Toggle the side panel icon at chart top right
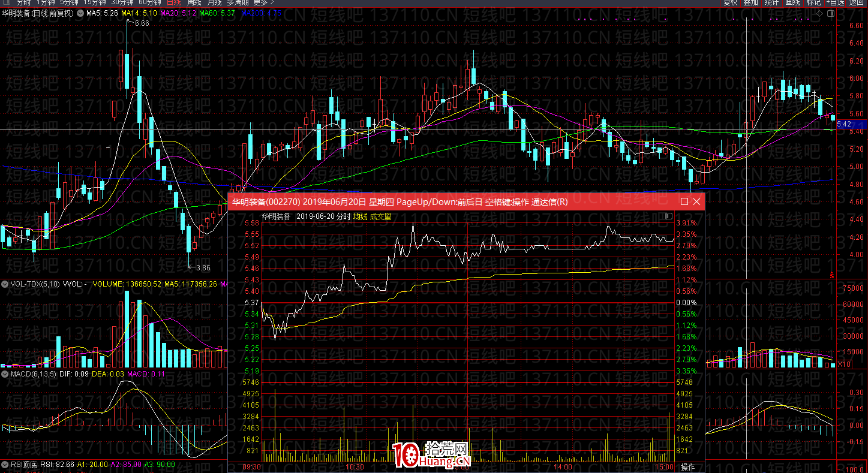The image size is (868, 473). [x=830, y=13]
